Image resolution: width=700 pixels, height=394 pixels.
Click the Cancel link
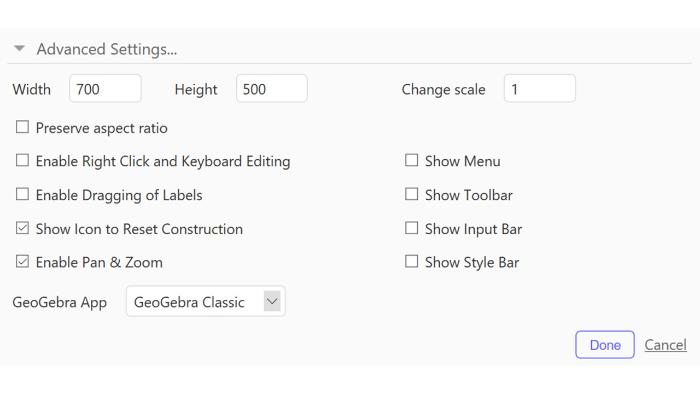coord(665,345)
